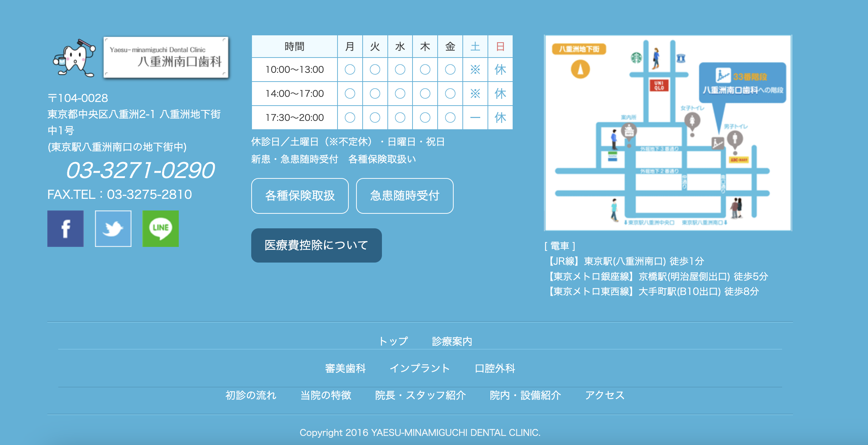Screen dimensions: 868x445
Task: Click the 急患随時受付 button
Action: [x=405, y=196]
